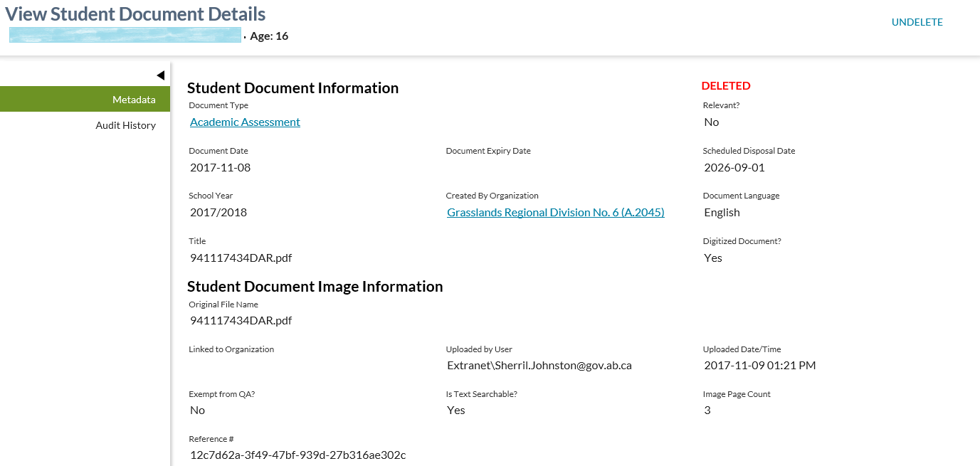The width and height of the screenshot is (980, 466).
Task: Click the Student Document Image Information heading
Action: pos(315,287)
